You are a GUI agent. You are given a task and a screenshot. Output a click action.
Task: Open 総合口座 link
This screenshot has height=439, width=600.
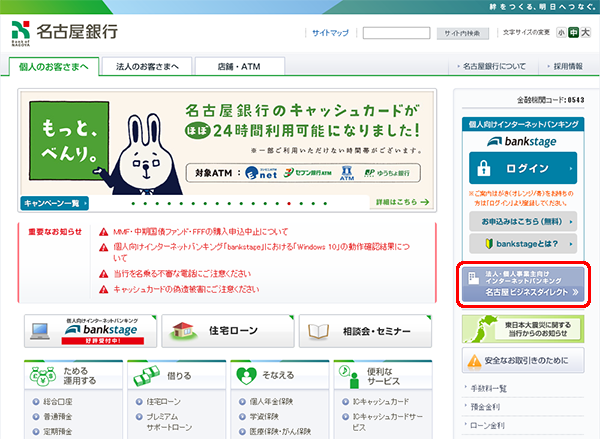click(x=57, y=401)
